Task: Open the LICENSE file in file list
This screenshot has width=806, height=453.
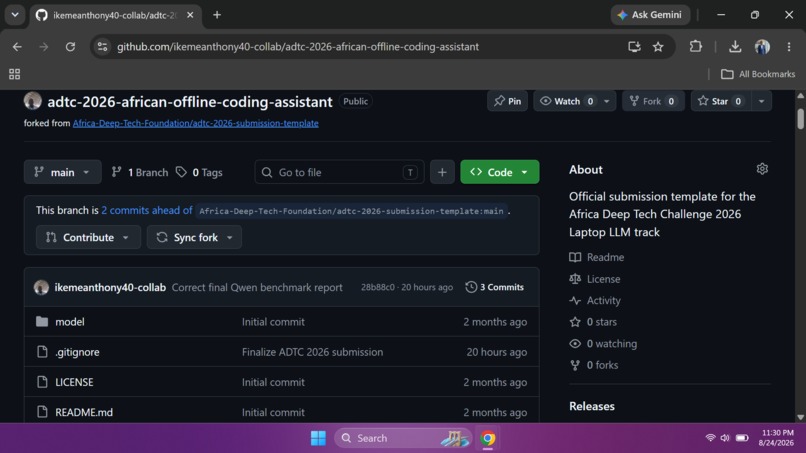Action: click(75, 382)
